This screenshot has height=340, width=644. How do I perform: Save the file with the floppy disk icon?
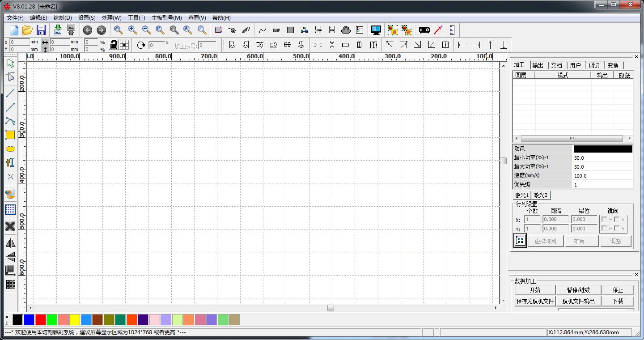(42, 30)
